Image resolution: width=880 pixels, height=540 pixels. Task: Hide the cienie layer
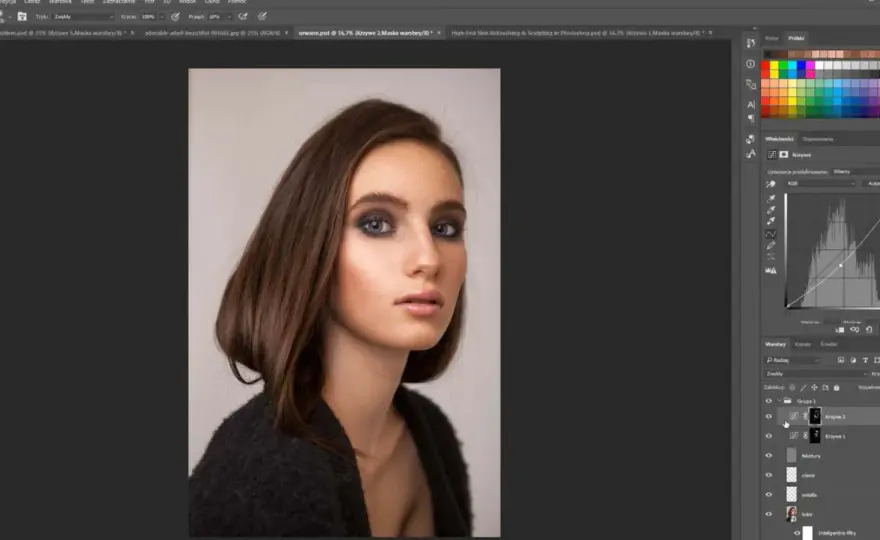coord(769,475)
